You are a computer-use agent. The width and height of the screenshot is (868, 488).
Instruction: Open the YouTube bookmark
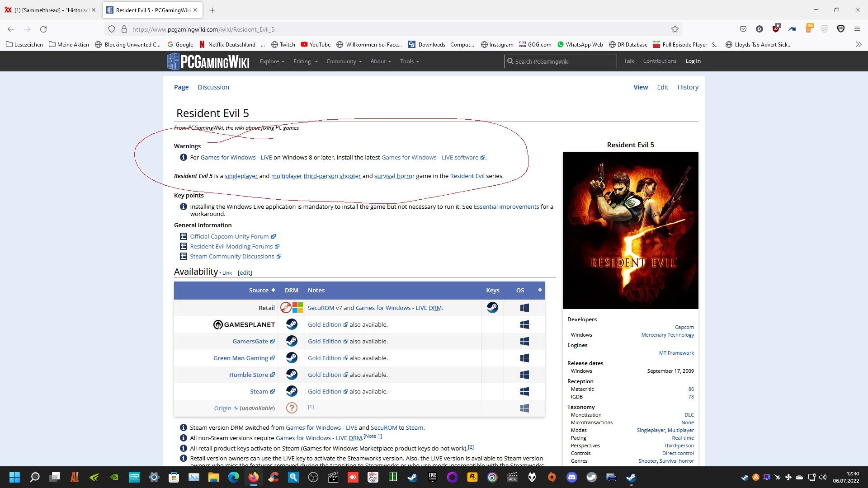(x=316, y=44)
